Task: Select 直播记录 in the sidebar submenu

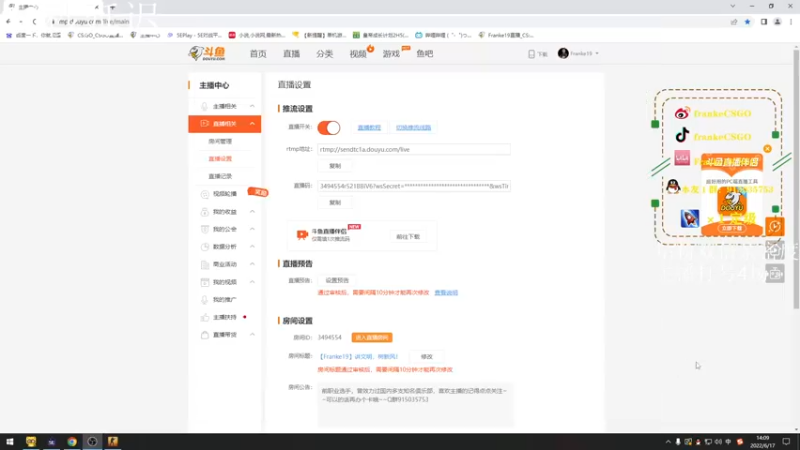Action: point(220,176)
